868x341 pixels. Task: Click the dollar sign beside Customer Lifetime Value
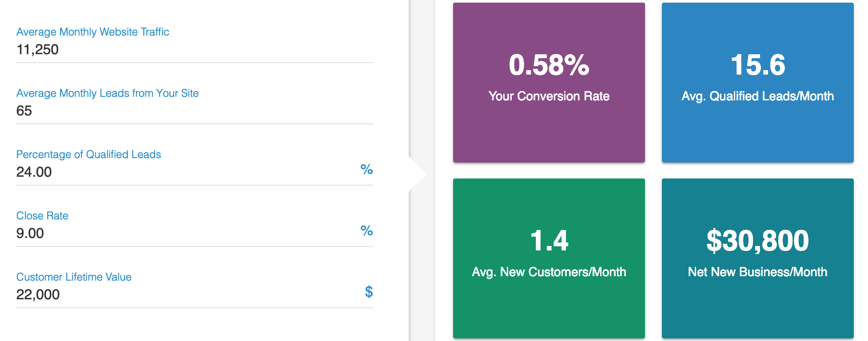[x=368, y=293]
